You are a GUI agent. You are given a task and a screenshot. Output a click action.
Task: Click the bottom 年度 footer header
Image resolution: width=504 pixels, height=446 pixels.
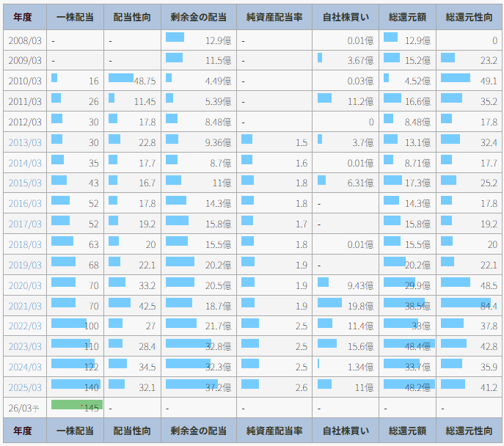coord(25,431)
